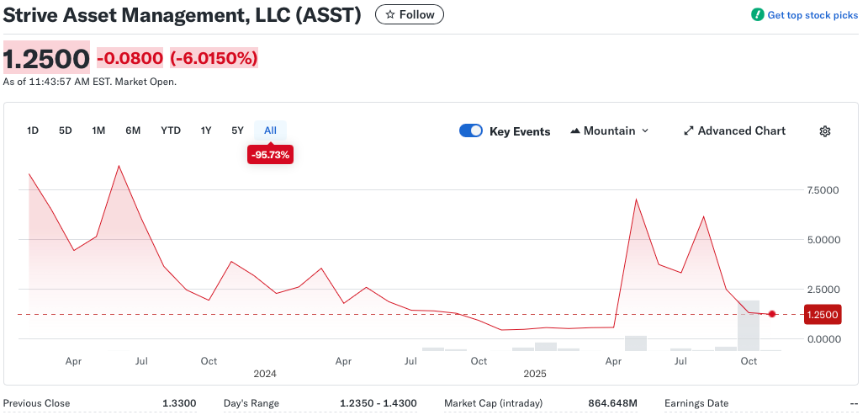Choose the 6M time range
The width and height of the screenshot is (868, 415).
[133, 130]
